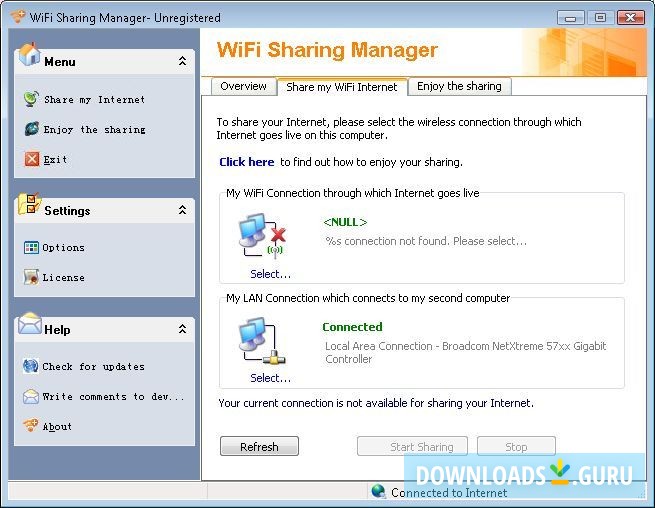The image size is (655, 508).
Task: Click the Refresh button
Action: tap(259, 446)
